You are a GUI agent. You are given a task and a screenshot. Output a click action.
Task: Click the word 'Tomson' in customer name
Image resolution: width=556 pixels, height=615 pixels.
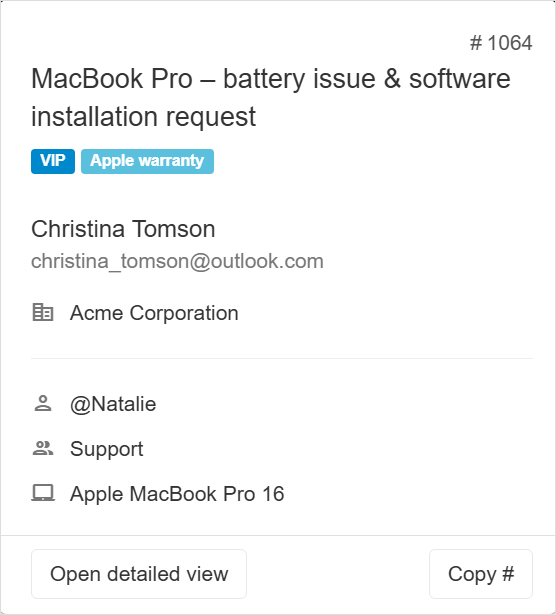173,229
